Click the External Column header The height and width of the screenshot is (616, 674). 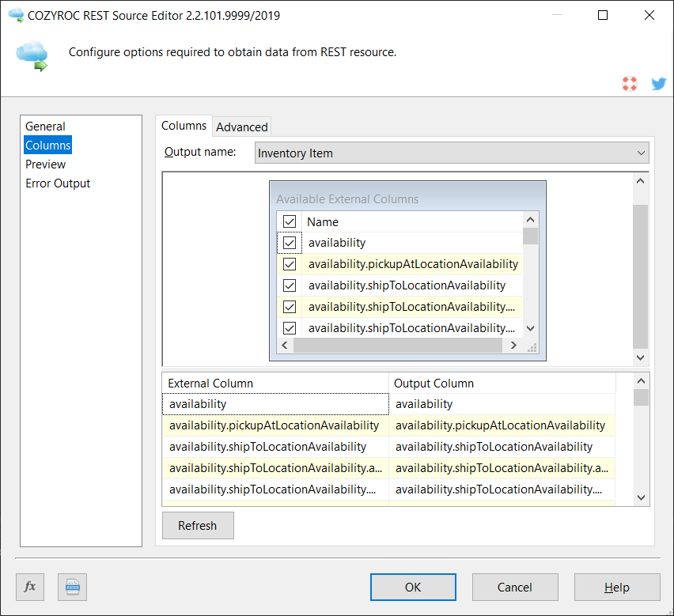tap(275, 384)
